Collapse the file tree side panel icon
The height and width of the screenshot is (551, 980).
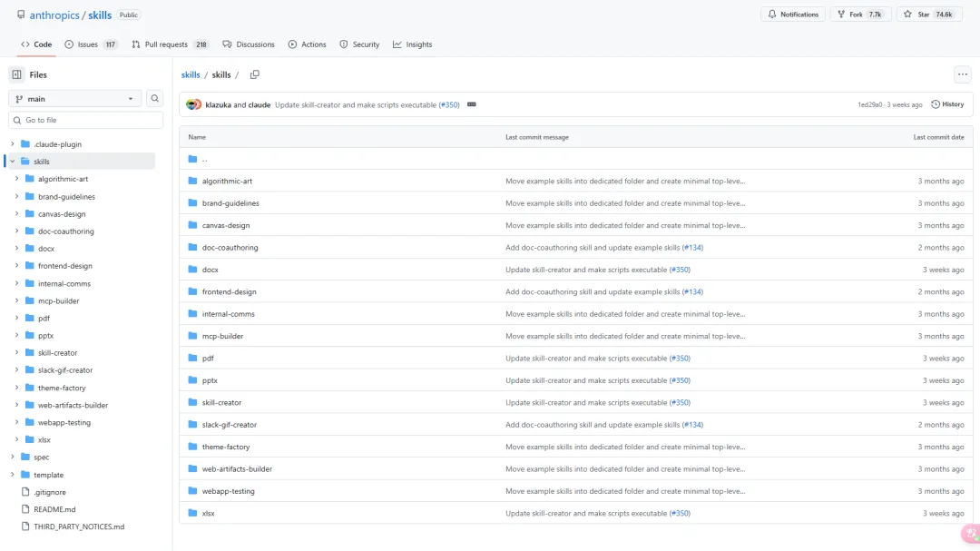(x=16, y=74)
